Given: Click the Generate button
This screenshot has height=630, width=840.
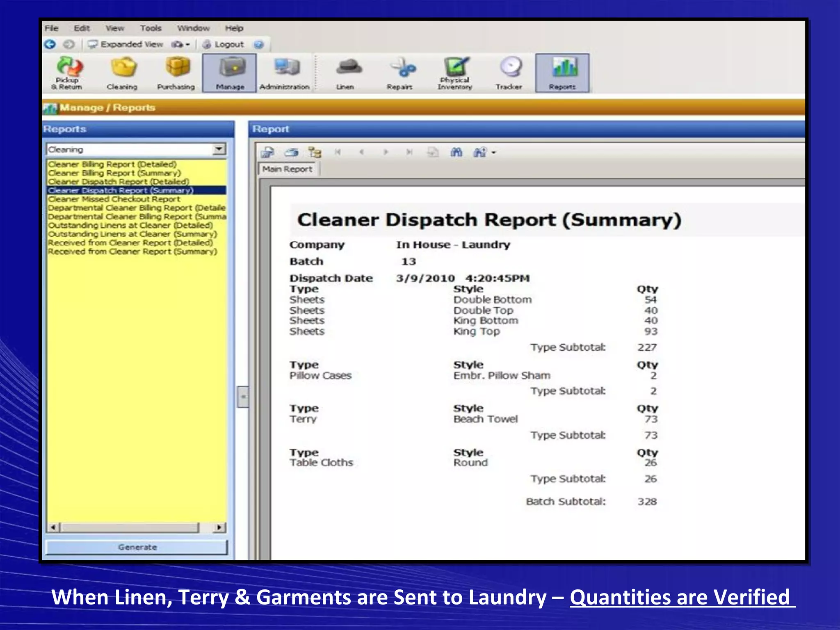Looking at the screenshot, I should pos(137,547).
